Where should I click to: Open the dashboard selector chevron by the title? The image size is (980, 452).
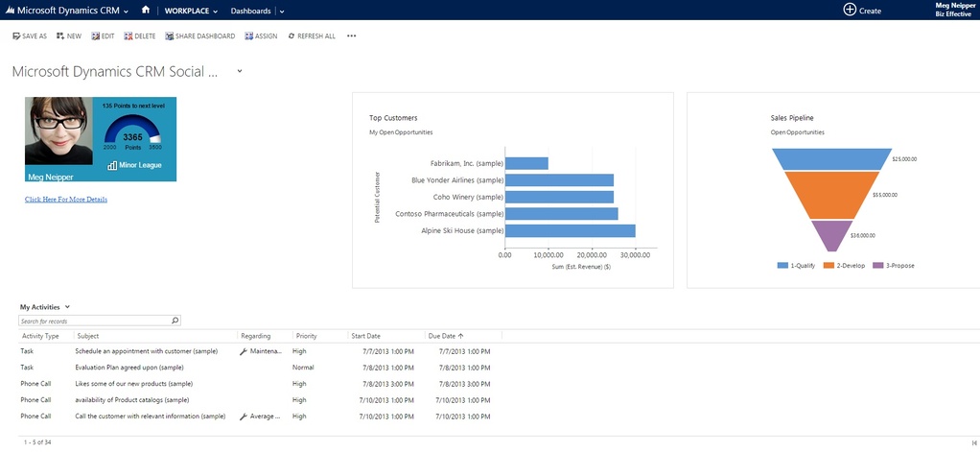tap(240, 71)
